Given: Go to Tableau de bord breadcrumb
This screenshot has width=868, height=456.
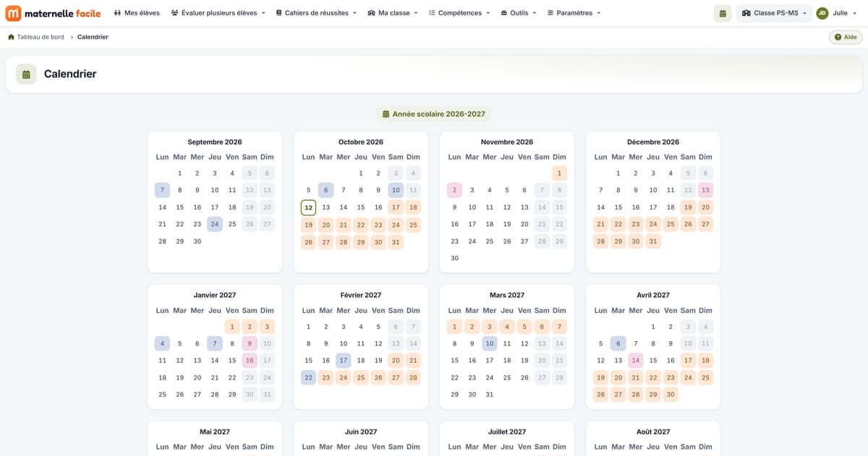Looking at the screenshot, I should point(41,37).
